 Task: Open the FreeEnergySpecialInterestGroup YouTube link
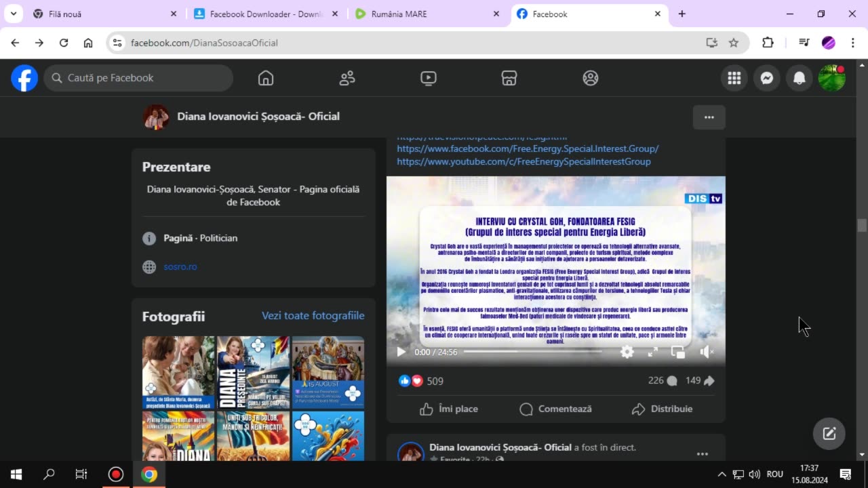tap(524, 162)
